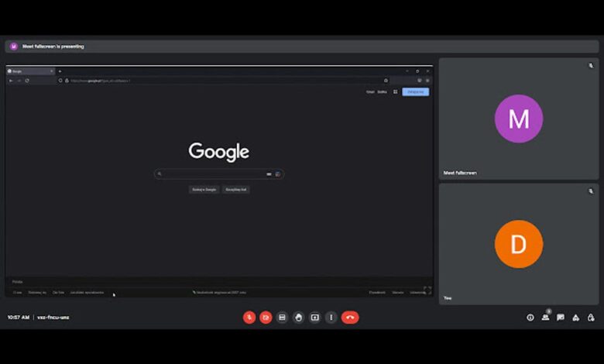The height and width of the screenshot is (364, 604).
Task: Click the present screen icon
Action: pos(314,317)
